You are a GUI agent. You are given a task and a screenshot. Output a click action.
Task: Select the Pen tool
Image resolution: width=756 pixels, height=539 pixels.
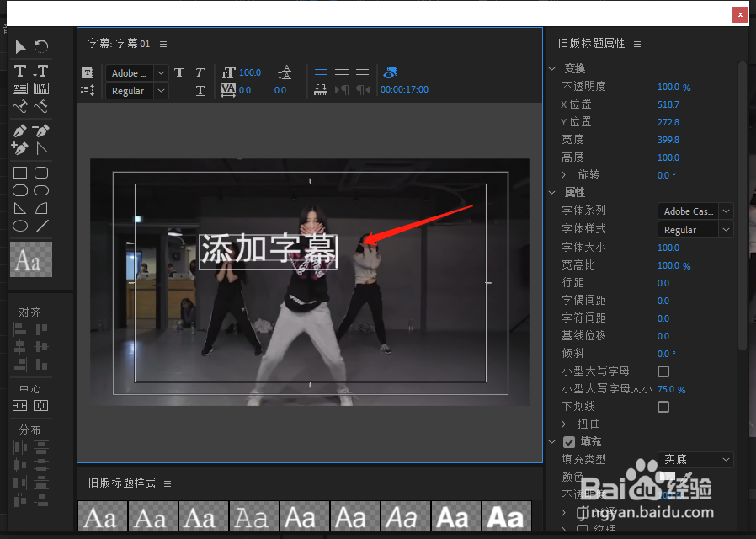click(x=19, y=132)
